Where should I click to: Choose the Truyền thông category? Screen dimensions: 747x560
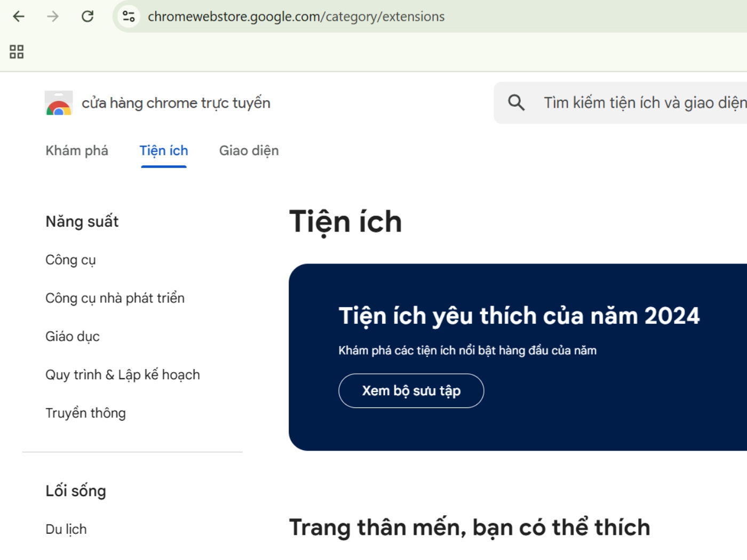tap(85, 413)
